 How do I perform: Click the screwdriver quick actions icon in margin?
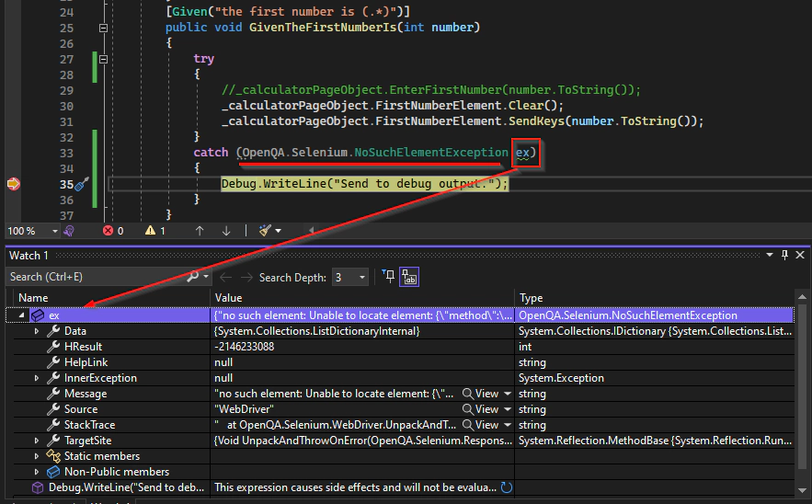pos(81,185)
